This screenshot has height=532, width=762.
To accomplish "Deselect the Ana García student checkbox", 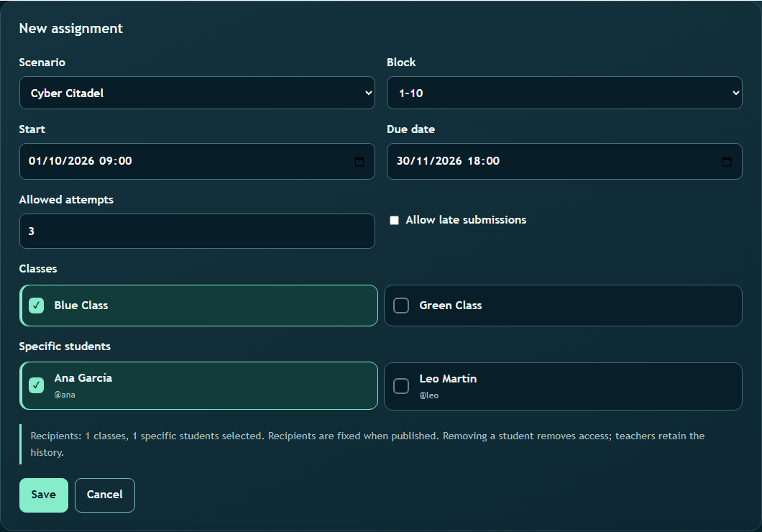I will [x=37, y=385].
